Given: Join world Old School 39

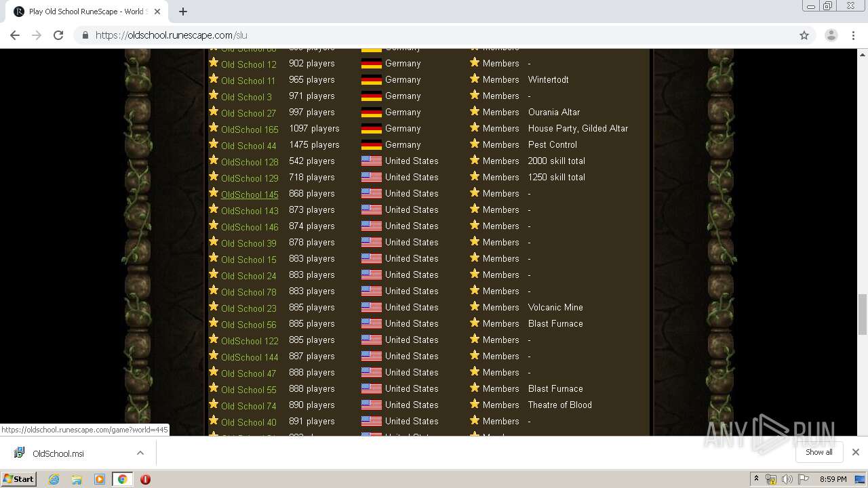Looking at the screenshot, I should tap(249, 243).
